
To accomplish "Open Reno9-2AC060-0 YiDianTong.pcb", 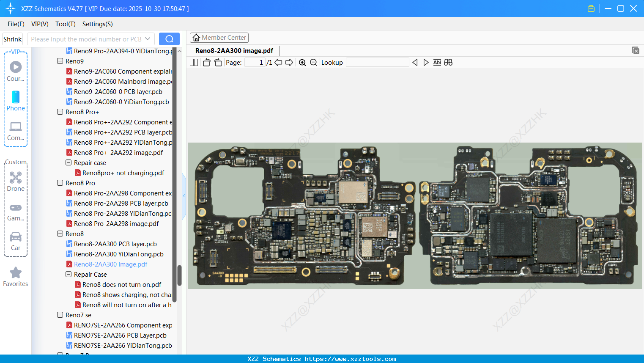I will click(x=118, y=102).
